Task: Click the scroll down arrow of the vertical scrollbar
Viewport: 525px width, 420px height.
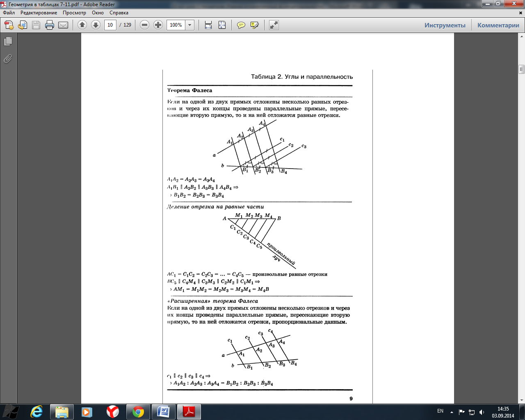Action: point(522,400)
